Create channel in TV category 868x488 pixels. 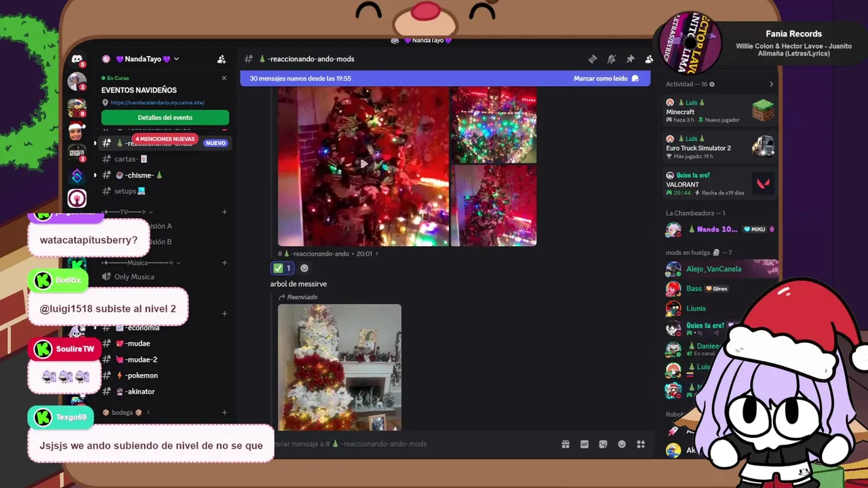[224, 211]
